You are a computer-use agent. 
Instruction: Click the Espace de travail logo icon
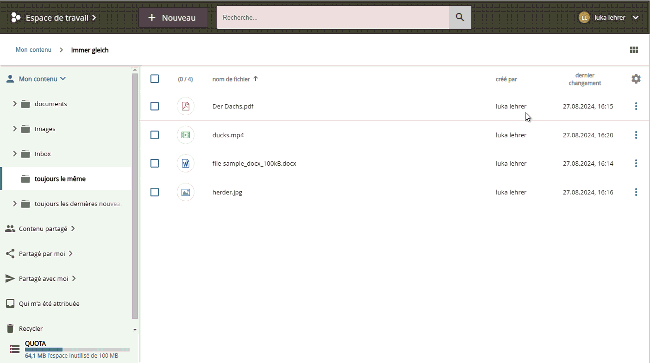pyautogui.click(x=16, y=17)
